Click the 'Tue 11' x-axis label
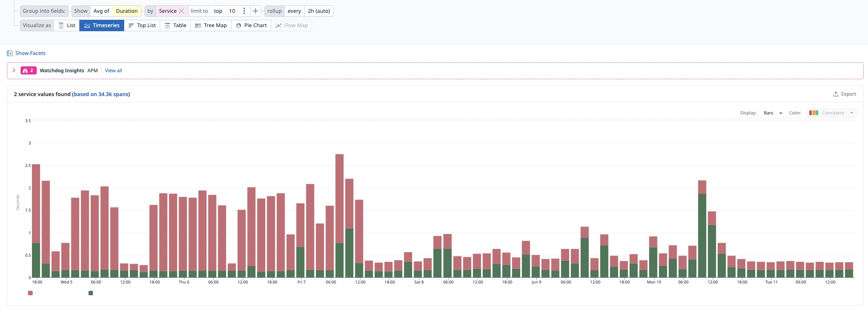 771,282
